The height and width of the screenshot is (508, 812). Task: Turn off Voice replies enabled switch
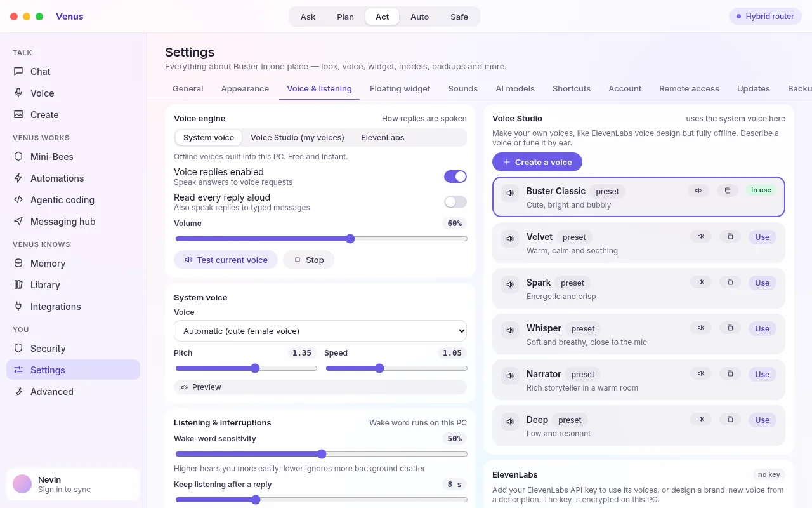tap(455, 177)
